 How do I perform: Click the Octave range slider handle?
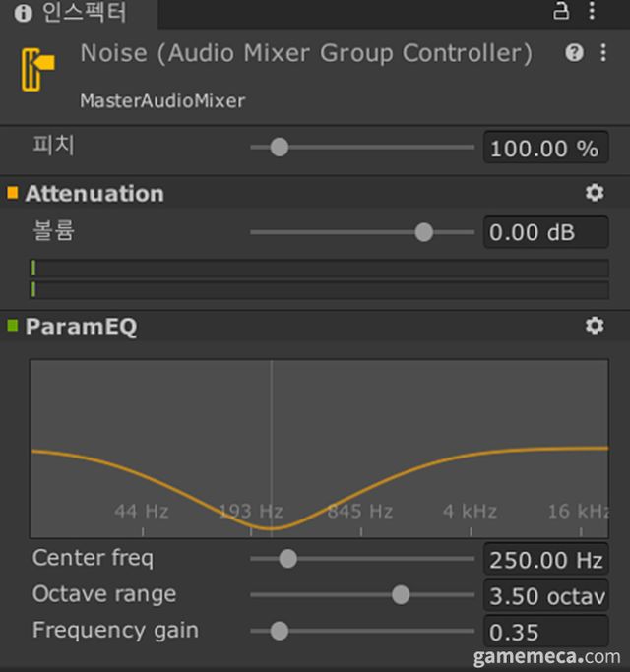point(401,594)
